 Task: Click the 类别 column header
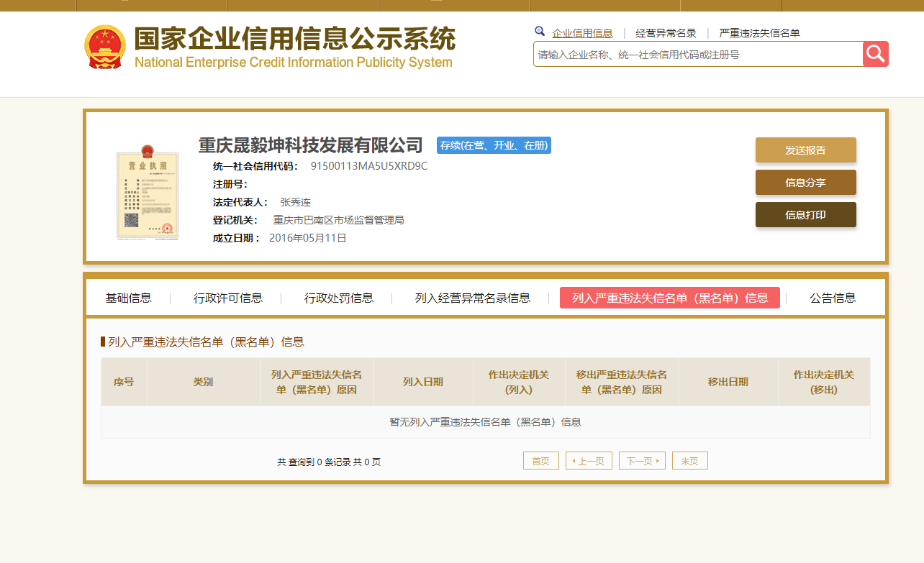pos(203,382)
